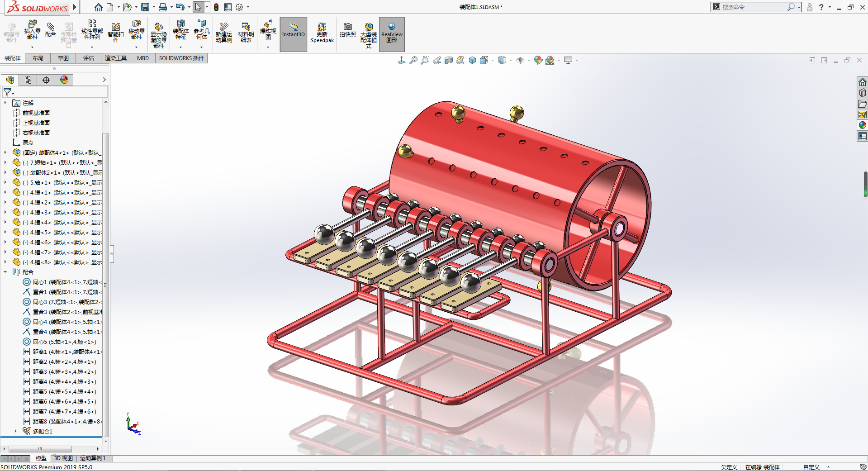The width and height of the screenshot is (868, 471).
Task: Expand the feature manager panel arrow
Action: point(104,80)
